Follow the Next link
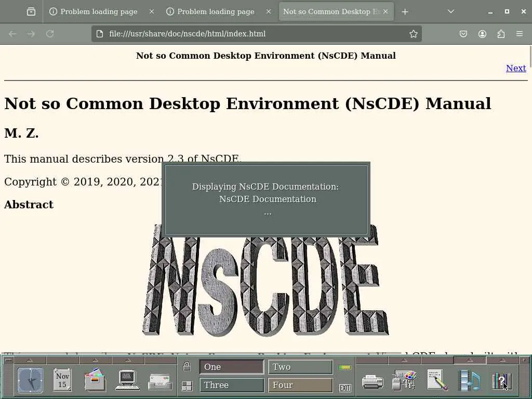 click(x=516, y=68)
